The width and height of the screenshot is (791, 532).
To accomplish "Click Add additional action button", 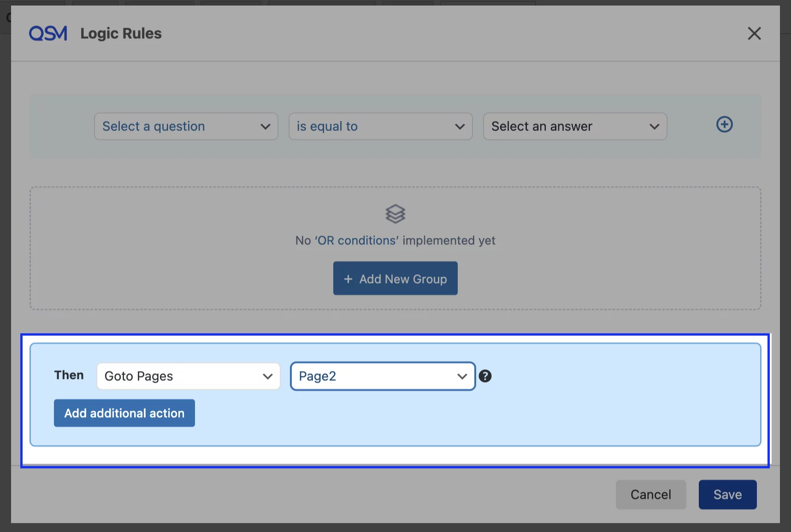I will click(x=124, y=413).
